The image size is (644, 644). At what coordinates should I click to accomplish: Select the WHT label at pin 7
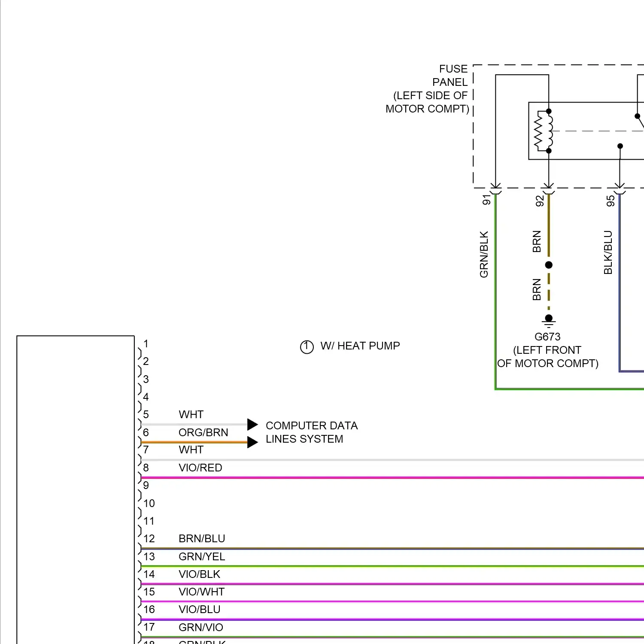(191, 450)
